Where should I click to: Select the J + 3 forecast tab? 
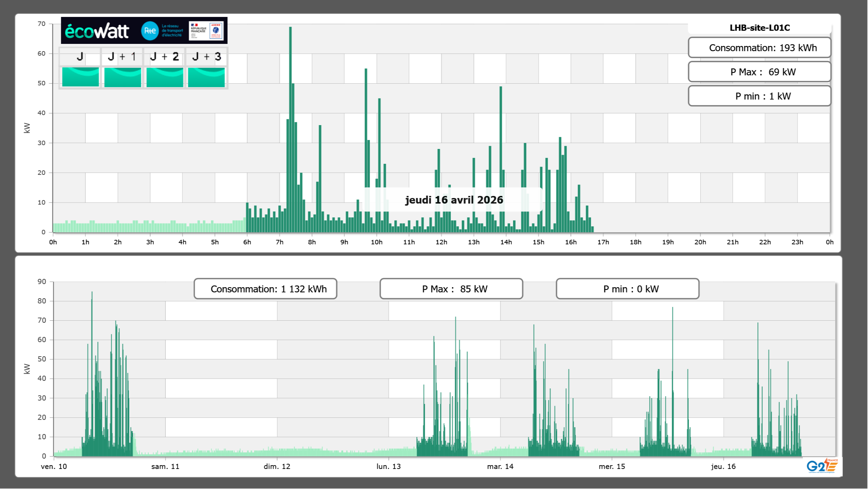[x=206, y=57]
